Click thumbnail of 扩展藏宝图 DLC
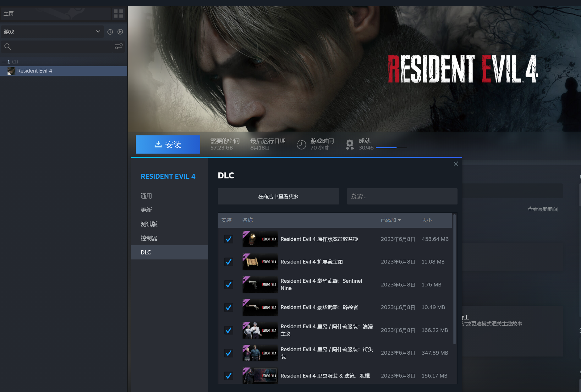 [x=260, y=262]
